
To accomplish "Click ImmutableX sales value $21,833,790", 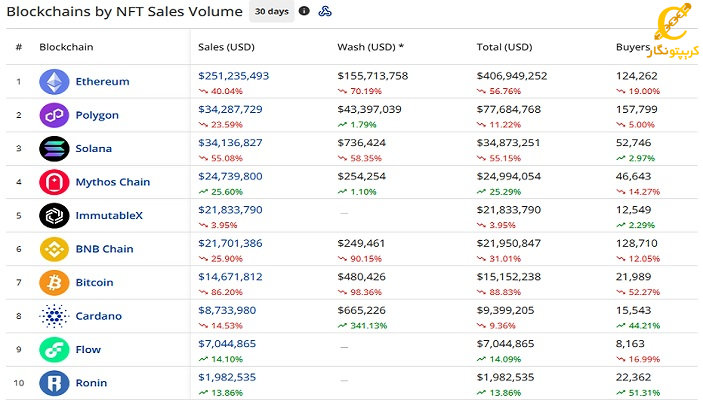I will (x=230, y=210).
